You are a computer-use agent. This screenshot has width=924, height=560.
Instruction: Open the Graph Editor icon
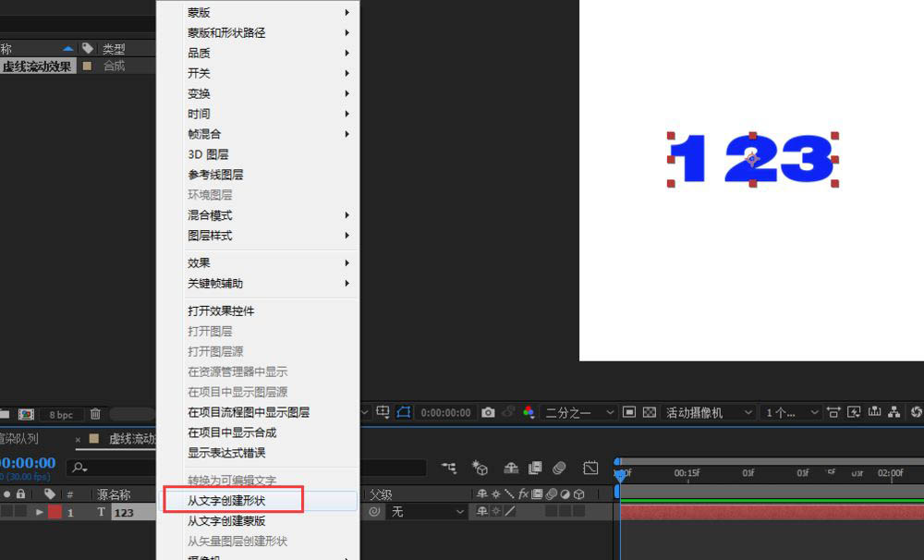[x=592, y=468]
